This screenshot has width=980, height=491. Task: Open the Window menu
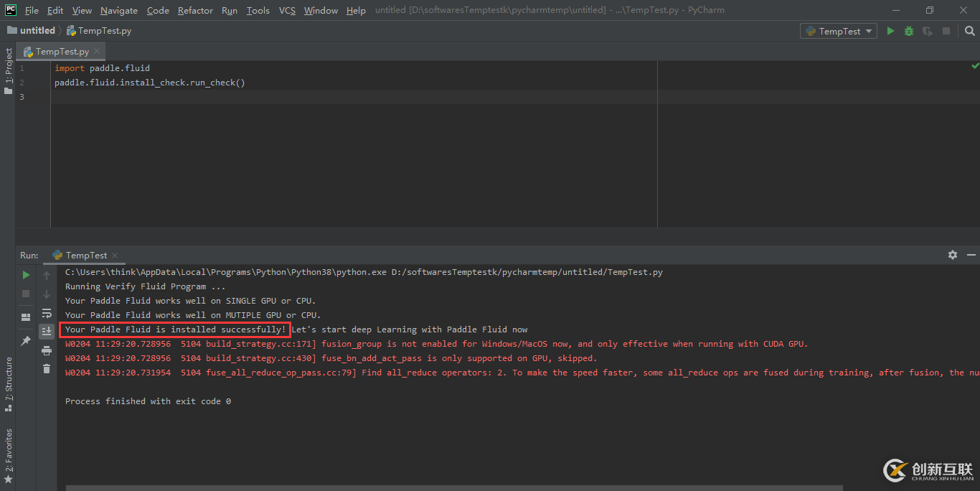click(x=321, y=10)
